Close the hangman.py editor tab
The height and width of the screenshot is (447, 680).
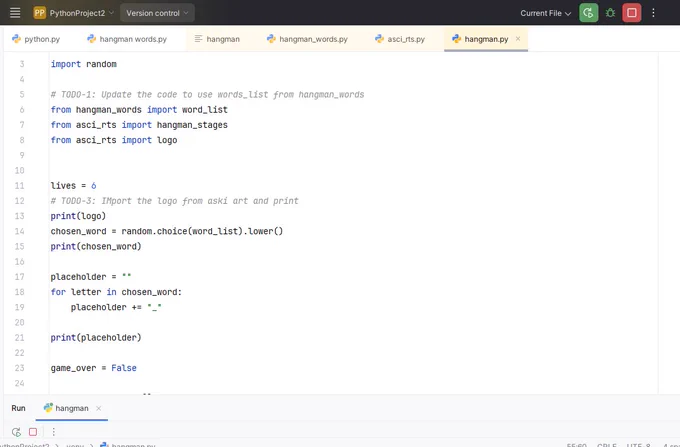click(518, 39)
